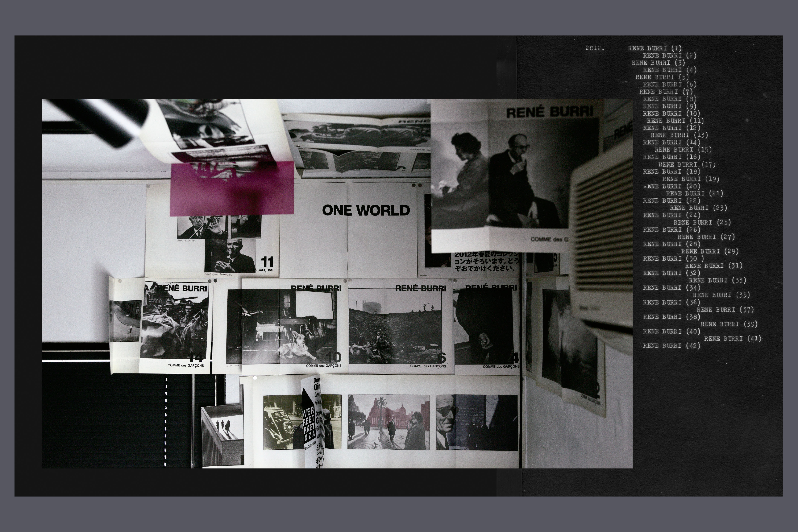Click the number "11" on the portrait poster
Screen dimensions: 798x532
(x=267, y=262)
